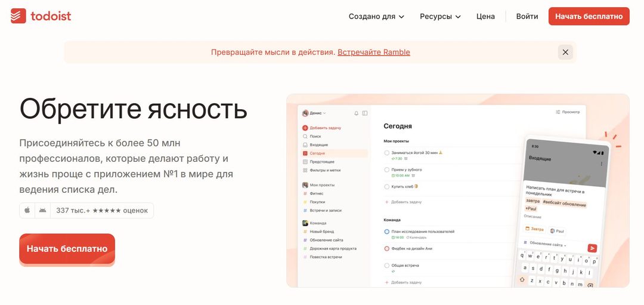Check off Купить хлеб task
This screenshot has width=644, height=305.
(x=386, y=187)
